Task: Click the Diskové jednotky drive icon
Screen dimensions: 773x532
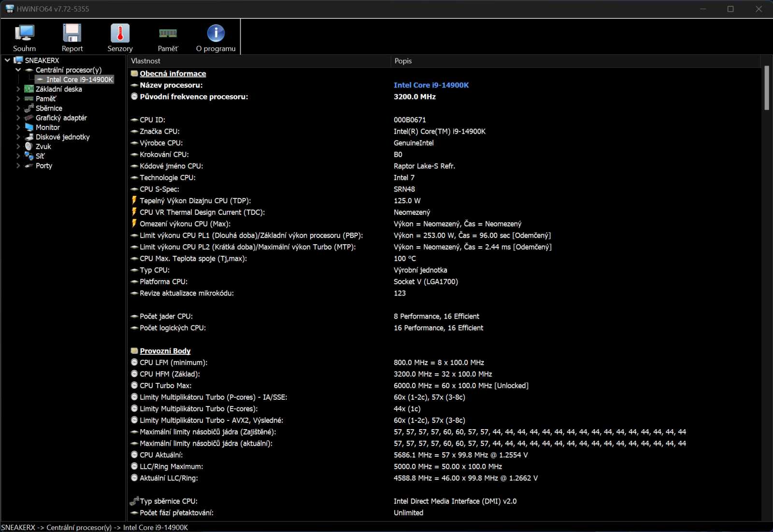Action: coord(29,137)
